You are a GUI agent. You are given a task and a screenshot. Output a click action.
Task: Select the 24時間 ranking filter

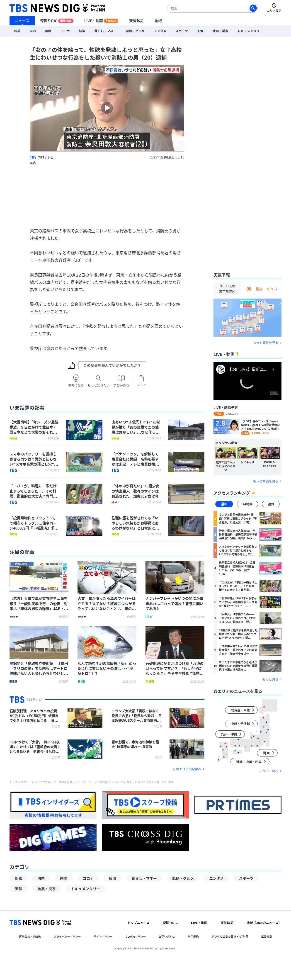pyautogui.click(x=248, y=504)
